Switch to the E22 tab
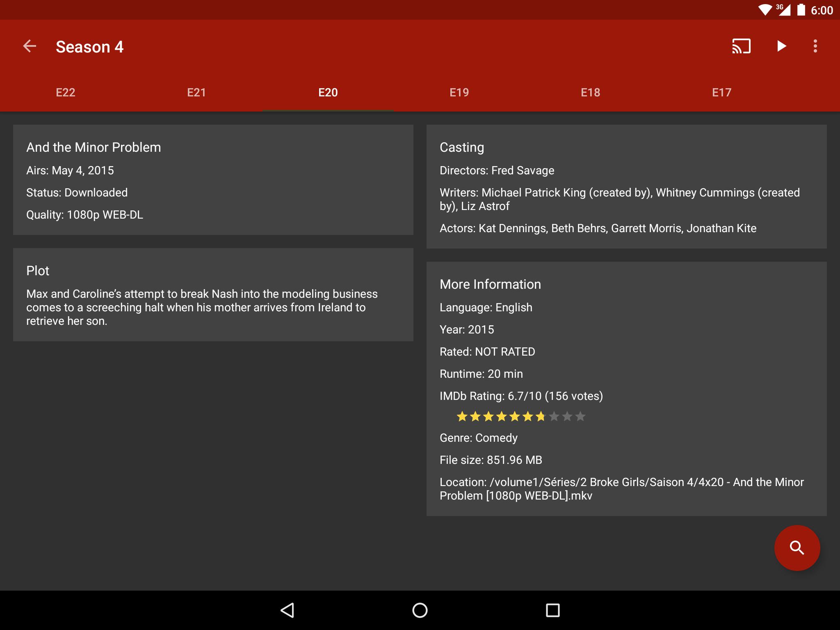This screenshot has width=840, height=630. [66, 92]
